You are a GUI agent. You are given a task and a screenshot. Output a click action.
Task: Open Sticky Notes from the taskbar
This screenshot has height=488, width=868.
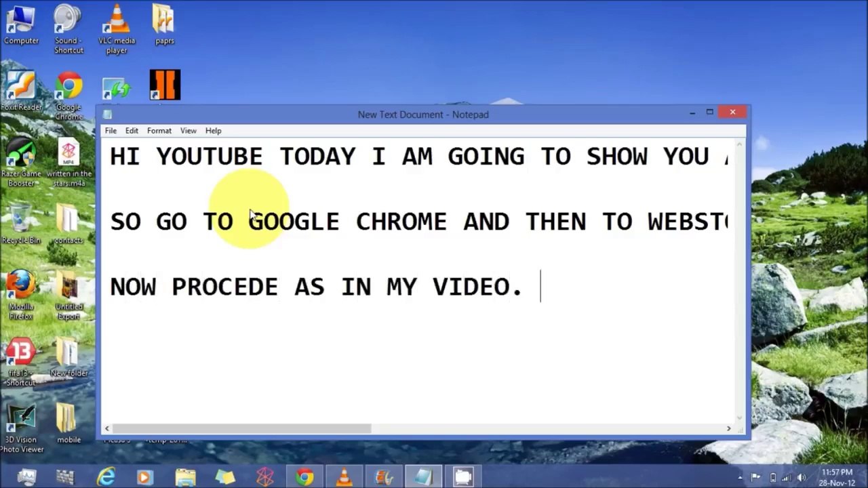(x=225, y=476)
